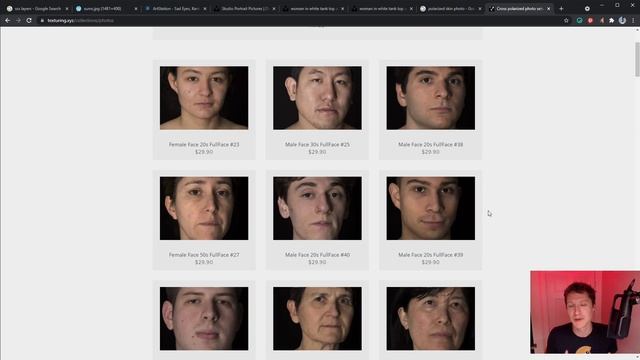Open the third-row right woman face thumbnail

click(x=431, y=318)
